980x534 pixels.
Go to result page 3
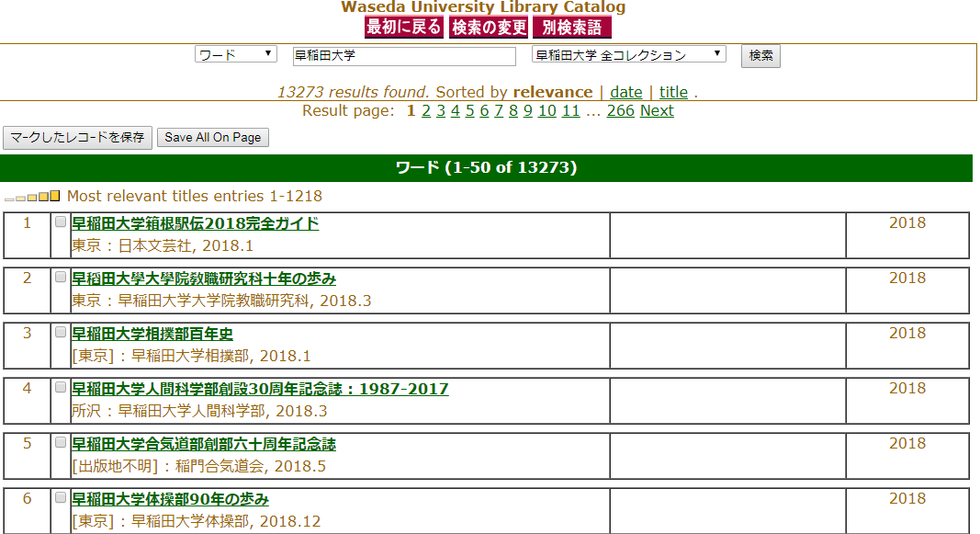(441, 110)
